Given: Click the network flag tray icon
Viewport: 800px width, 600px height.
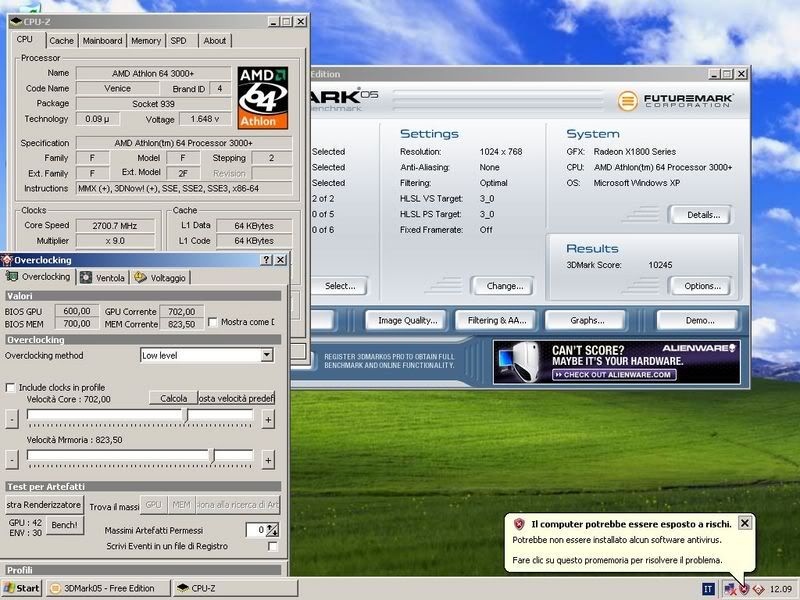Looking at the screenshot, I should tap(730, 589).
